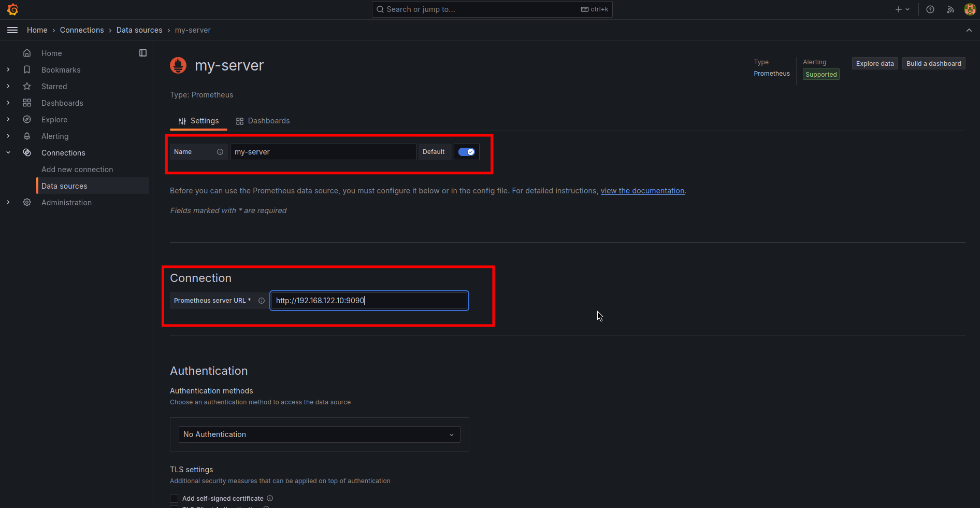Open the help question mark icon

(x=930, y=9)
